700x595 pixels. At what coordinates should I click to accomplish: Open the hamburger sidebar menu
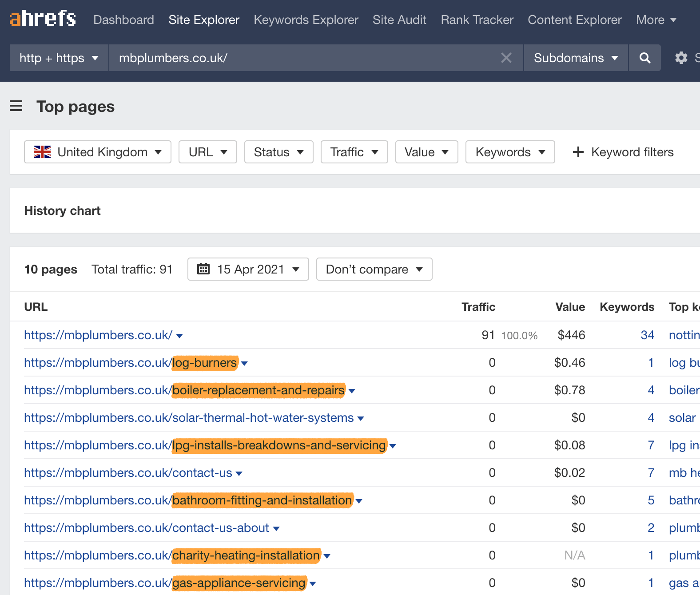coord(16,106)
